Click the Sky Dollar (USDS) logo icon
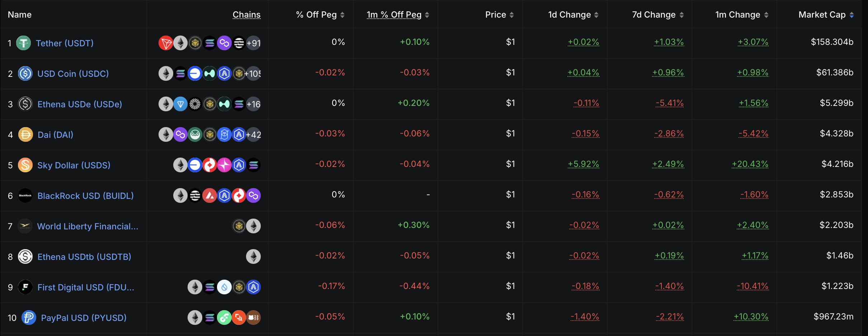This screenshot has height=336, width=868. pyautogui.click(x=25, y=165)
